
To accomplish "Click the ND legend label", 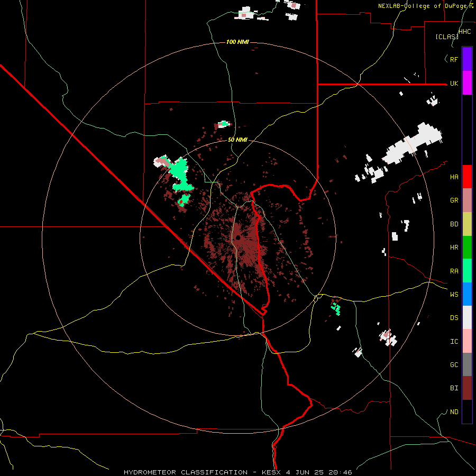I will 454,411.
